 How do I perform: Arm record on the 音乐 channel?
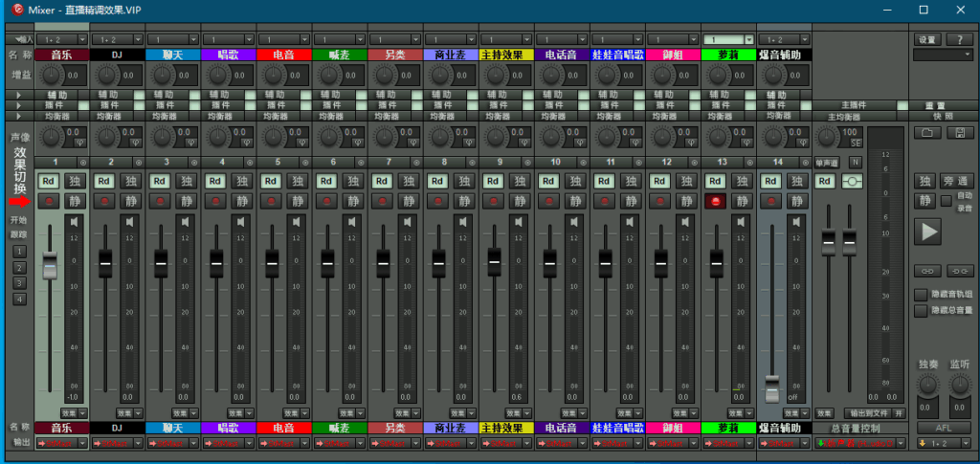[49, 201]
